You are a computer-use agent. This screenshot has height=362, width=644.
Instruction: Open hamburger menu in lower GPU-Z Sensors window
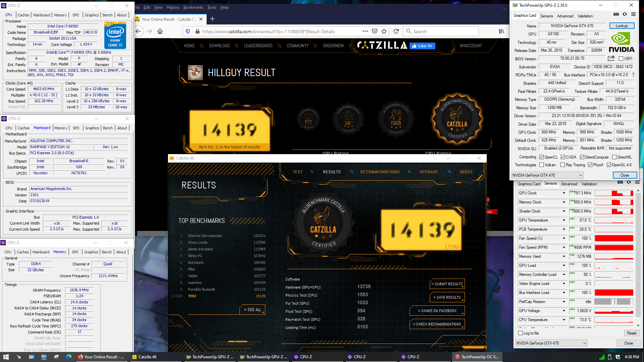(x=637, y=182)
